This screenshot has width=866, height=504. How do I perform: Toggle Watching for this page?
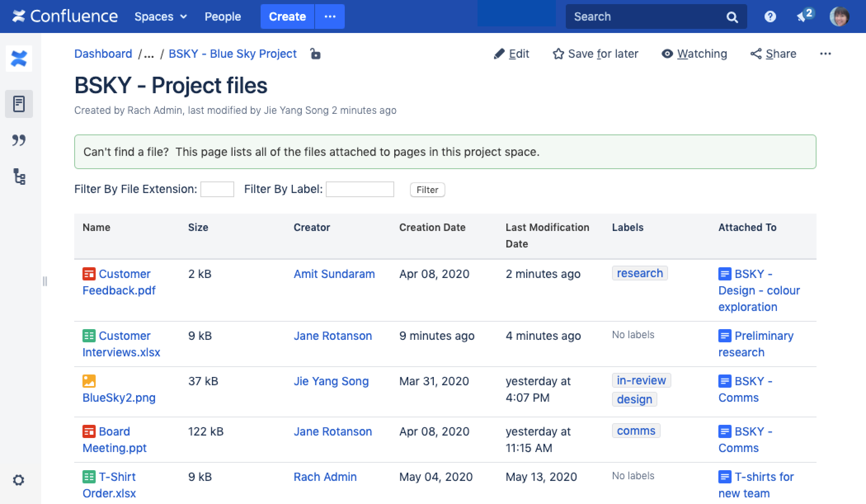tap(694, 54)
